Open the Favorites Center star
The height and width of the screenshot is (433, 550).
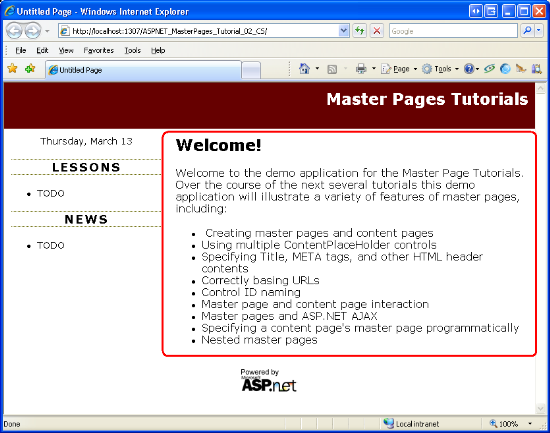(12, 68)
